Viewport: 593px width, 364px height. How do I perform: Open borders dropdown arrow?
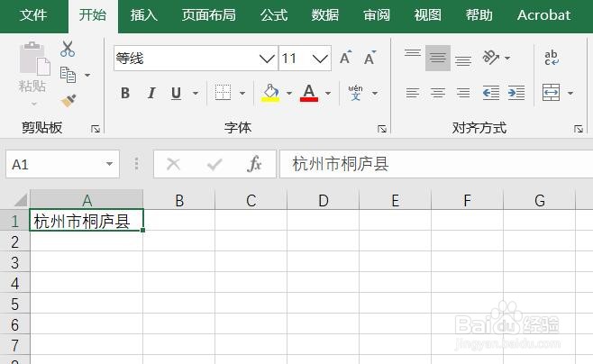(242, 93)
